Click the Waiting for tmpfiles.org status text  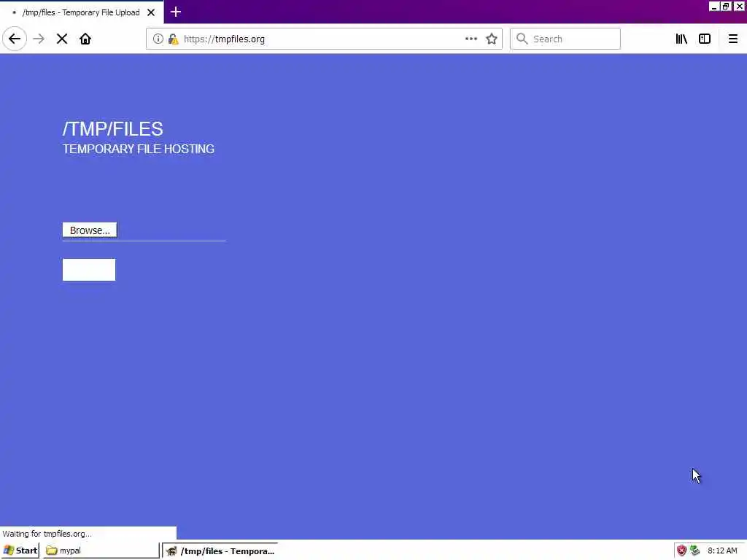47,533
